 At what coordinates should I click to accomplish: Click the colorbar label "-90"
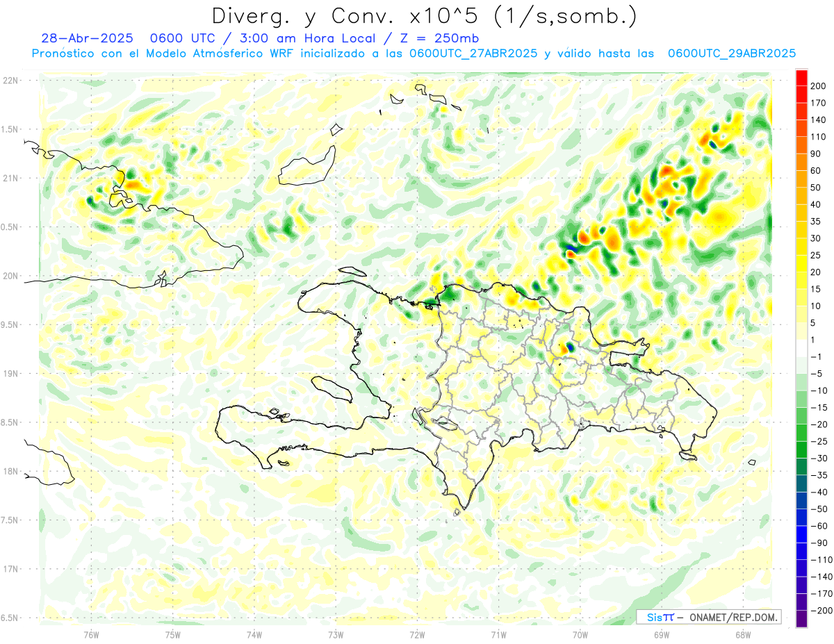tap(820, 543)
